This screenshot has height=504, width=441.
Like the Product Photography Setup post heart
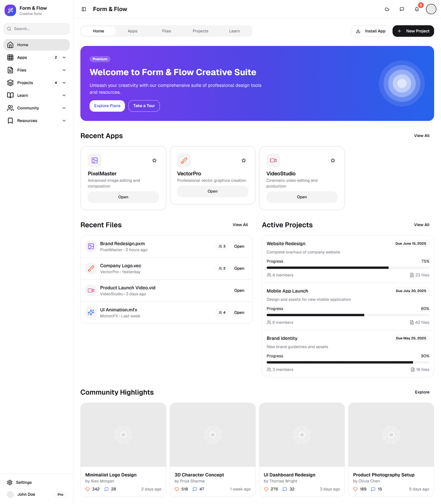(355, 489)
